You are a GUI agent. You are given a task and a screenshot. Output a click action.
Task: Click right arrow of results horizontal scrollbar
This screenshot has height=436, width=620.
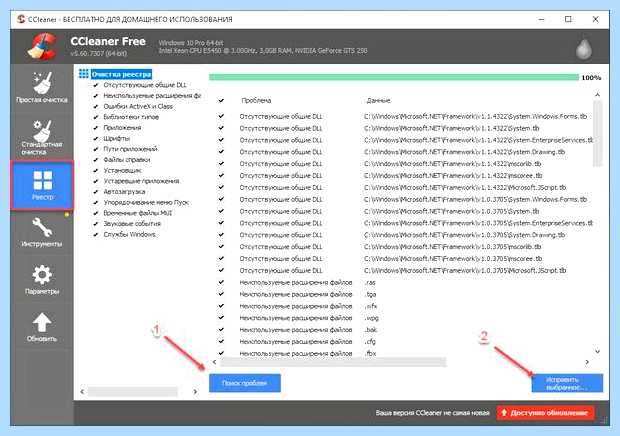click(x=587, y=362)
